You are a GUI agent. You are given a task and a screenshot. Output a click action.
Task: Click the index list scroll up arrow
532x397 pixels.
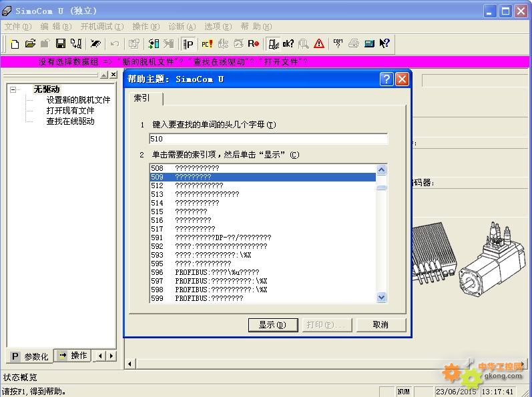click(381, 169)
